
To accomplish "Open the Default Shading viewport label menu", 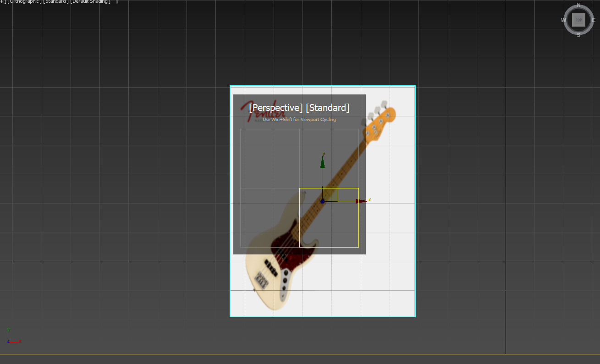I will click(90, 2).
